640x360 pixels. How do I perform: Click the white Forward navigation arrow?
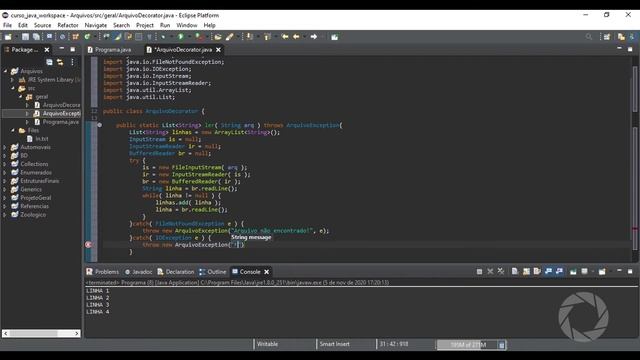(x=313, y=37)
